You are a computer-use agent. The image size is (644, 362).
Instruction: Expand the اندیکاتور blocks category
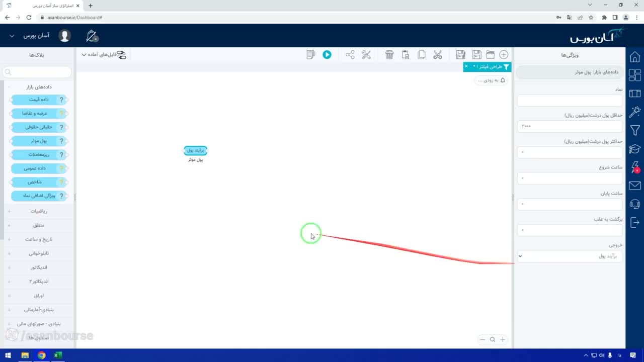coord(38,267)
